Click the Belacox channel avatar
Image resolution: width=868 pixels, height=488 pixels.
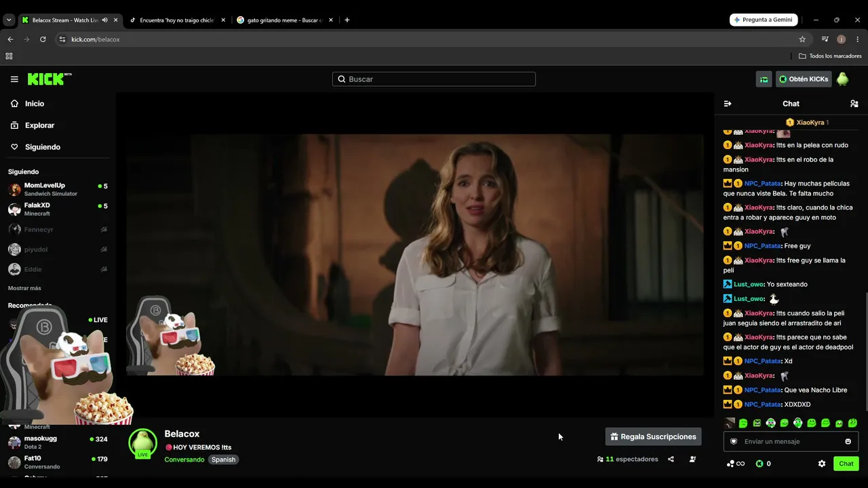pos(142,443)
